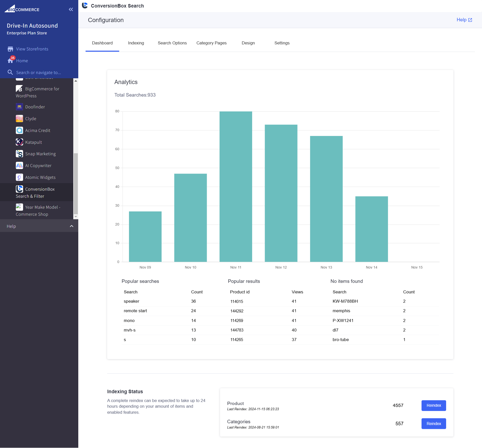
Task: Switch to the Indexing tab
Action: 136,43
